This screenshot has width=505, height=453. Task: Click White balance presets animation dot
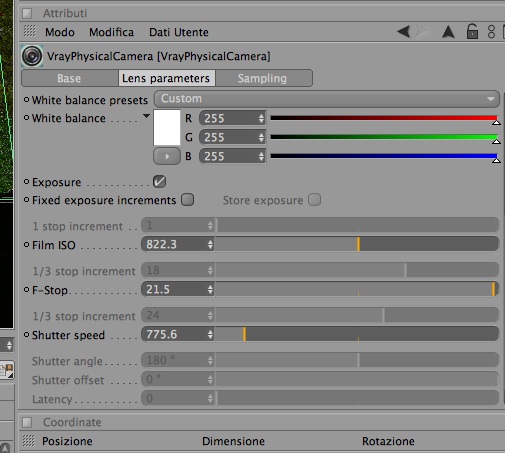[26, 100]
